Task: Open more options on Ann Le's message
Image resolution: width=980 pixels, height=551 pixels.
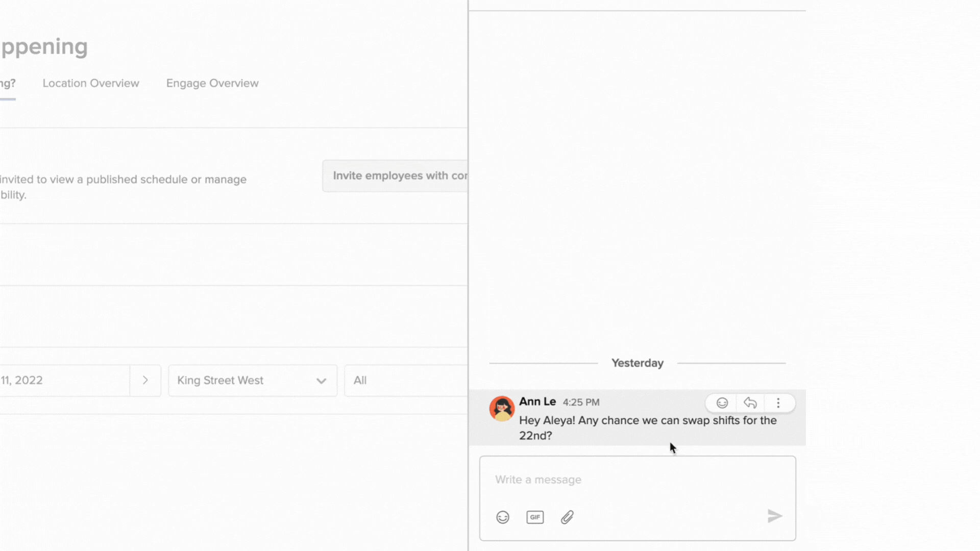Action: [x=778, y=403]
